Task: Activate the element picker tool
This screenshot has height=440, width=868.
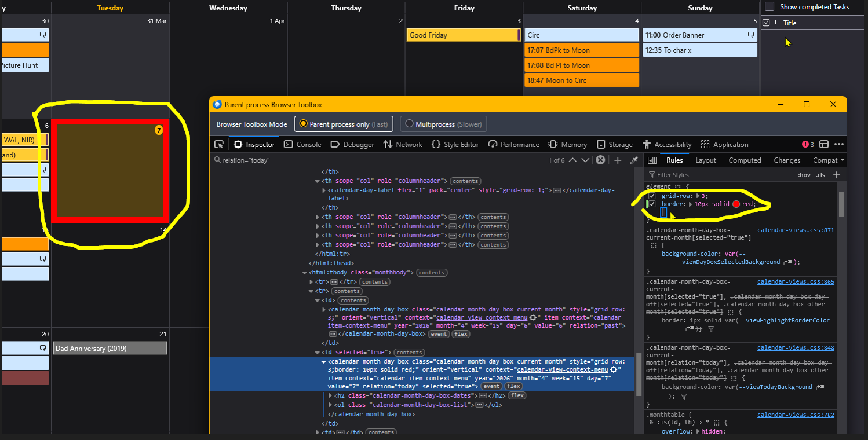Action: (219, 145)
